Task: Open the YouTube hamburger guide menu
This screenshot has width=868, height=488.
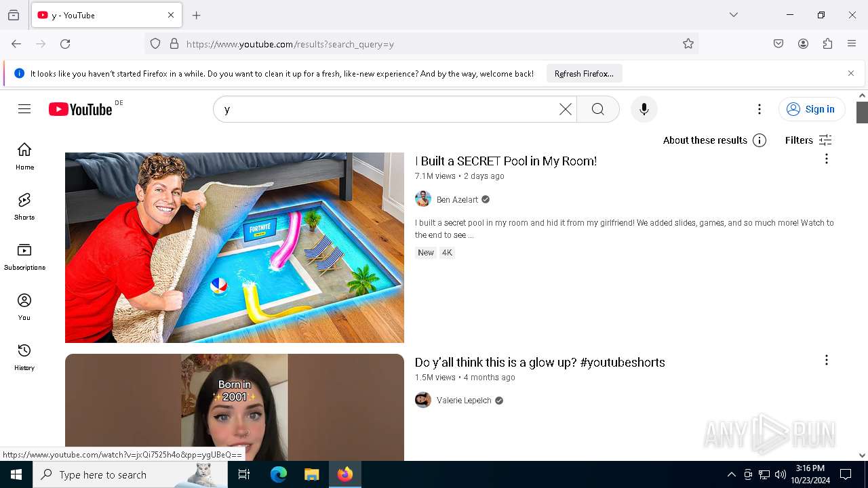Action: click(24, 109)
